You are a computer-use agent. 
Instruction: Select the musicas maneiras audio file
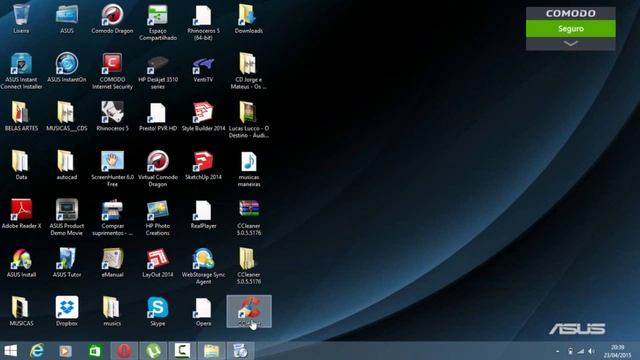[249, 169]
